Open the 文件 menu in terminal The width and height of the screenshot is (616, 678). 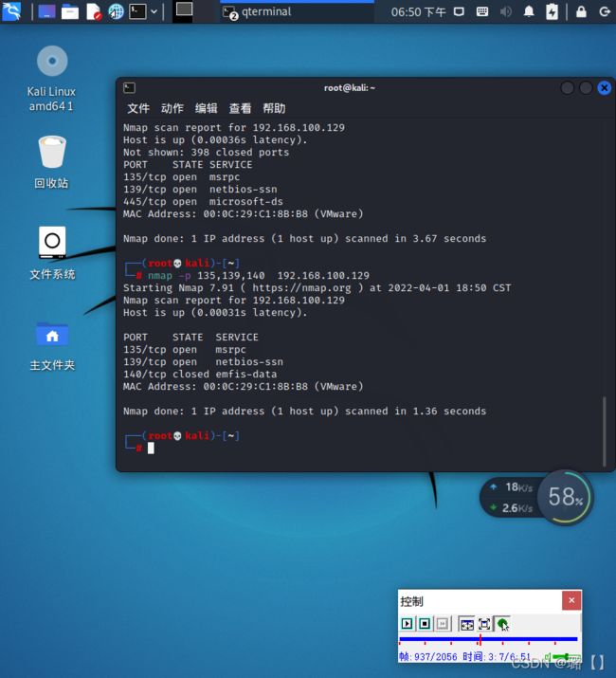(x=138, y=108)
